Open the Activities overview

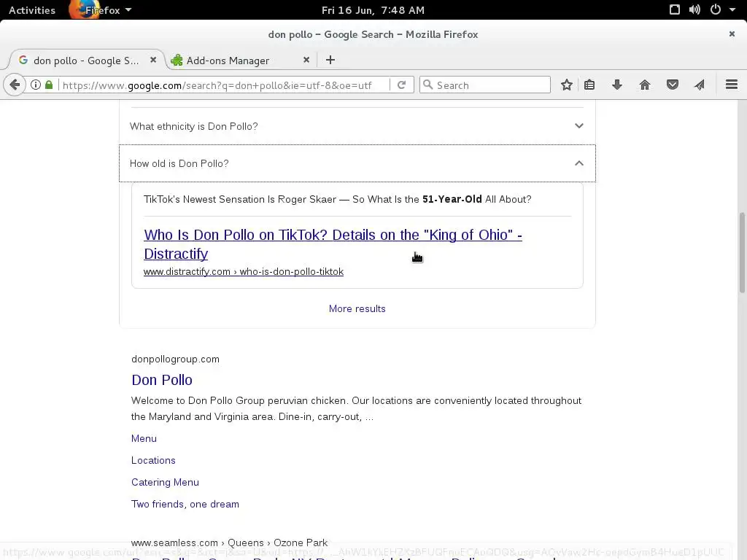pyautogui.click(x=32, y=10)
